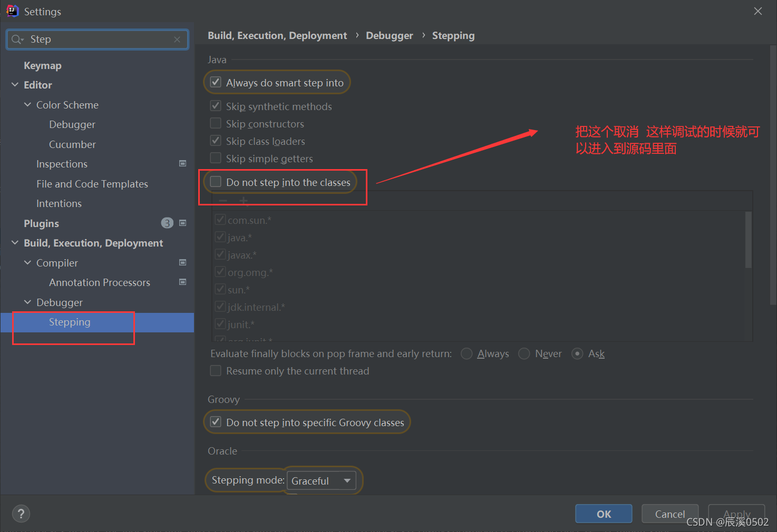
Task: Toggle the sun.* filter checkbox
Action: pyautogui.click(x=220, y=289)
